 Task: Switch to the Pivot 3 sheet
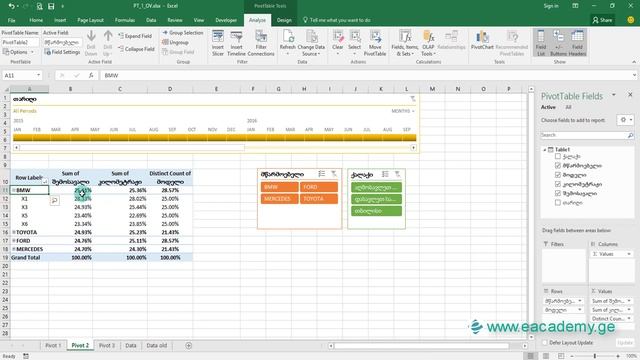pos(107,346)
